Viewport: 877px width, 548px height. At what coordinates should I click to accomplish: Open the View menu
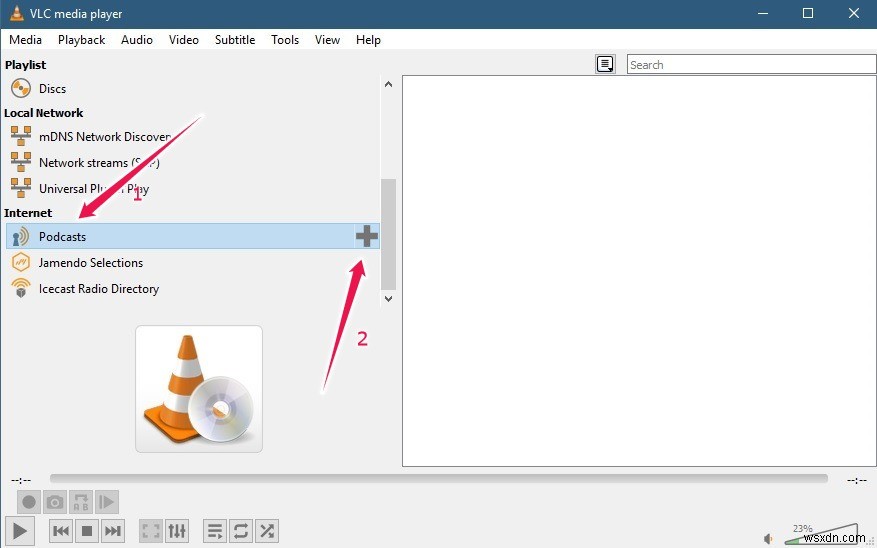click(327, 40)
